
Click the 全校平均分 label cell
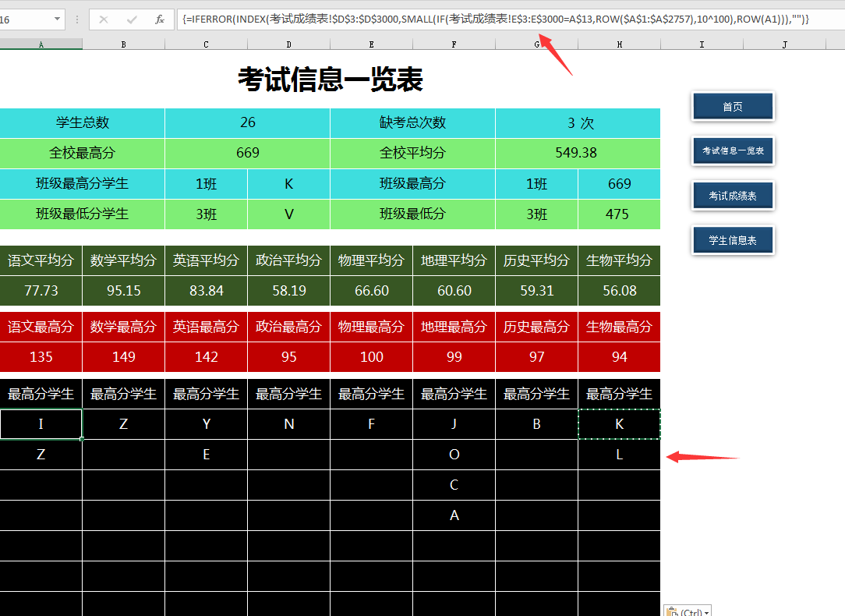tap(413, 153)
